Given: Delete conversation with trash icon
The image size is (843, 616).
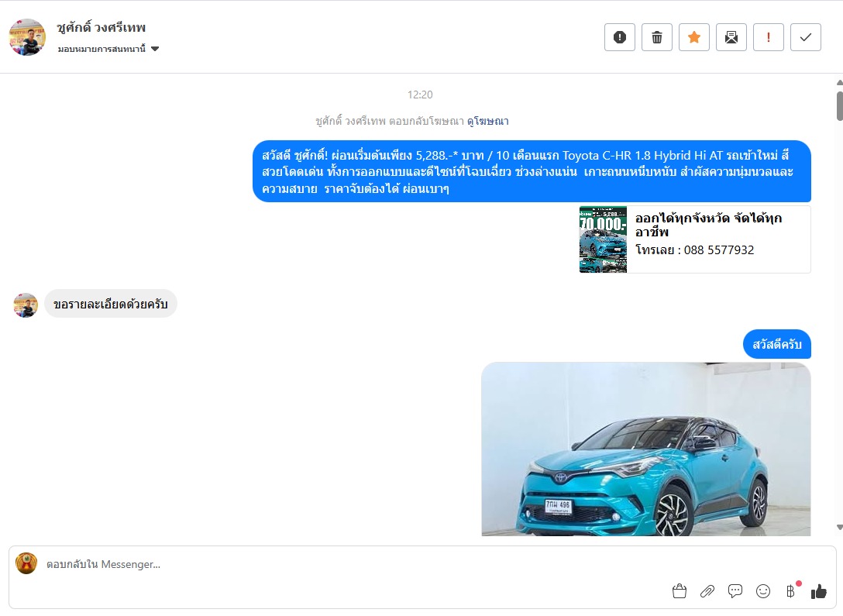Looking at the screenshot, I should tap(656, 38).
